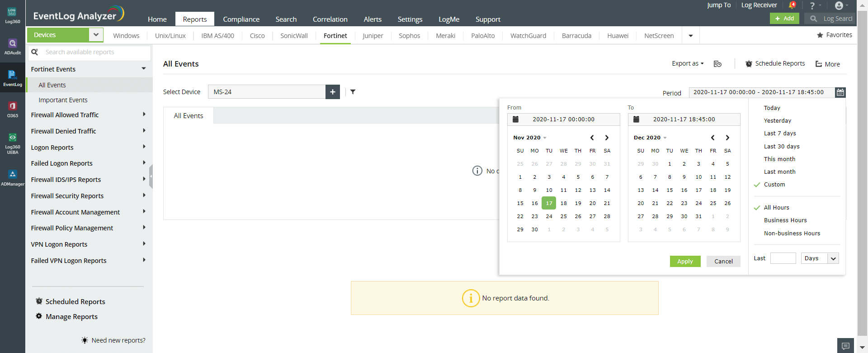The width and height of the screenshot is (868, 353).
Task: Open ADAudit from the left sidebar
Action: 12,47
